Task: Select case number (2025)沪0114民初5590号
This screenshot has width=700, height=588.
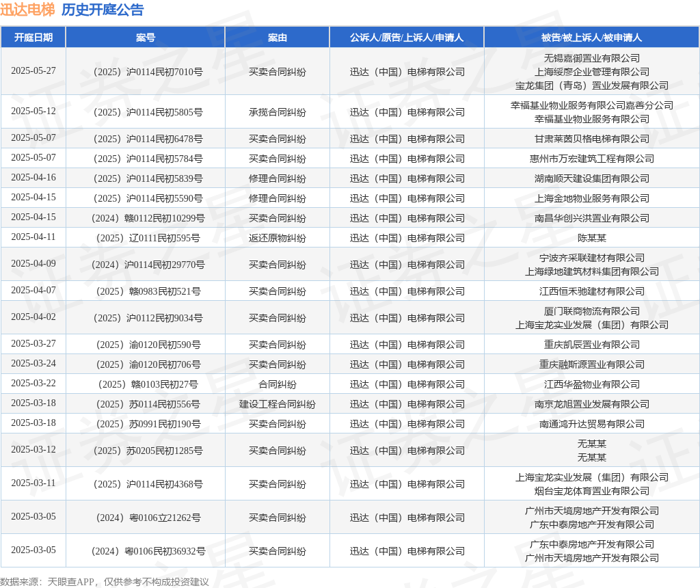Action: (148, 198)
